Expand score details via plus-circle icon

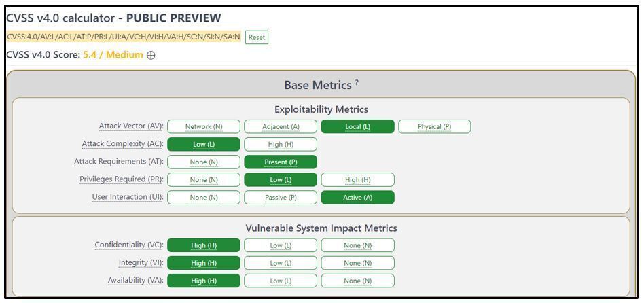click(151, 55)
